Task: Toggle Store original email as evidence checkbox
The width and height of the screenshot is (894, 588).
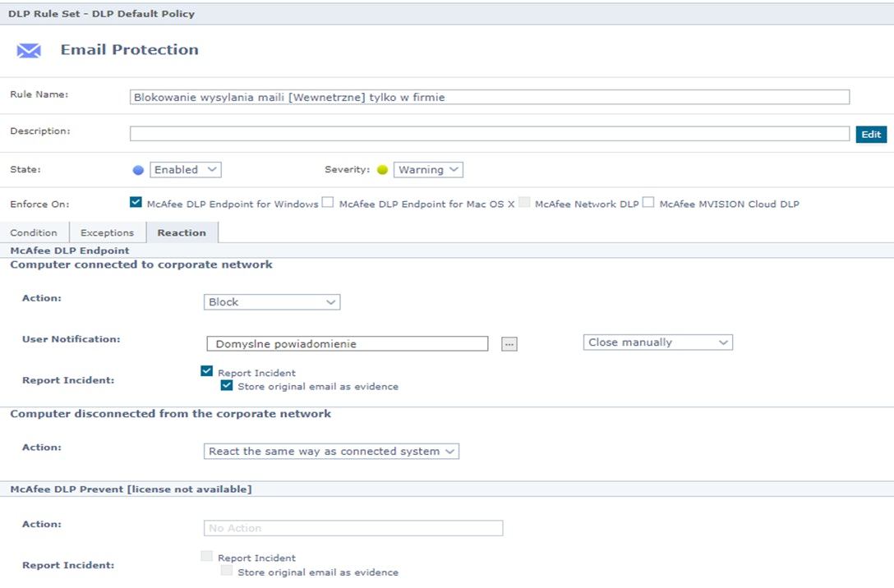Action: 227,385
